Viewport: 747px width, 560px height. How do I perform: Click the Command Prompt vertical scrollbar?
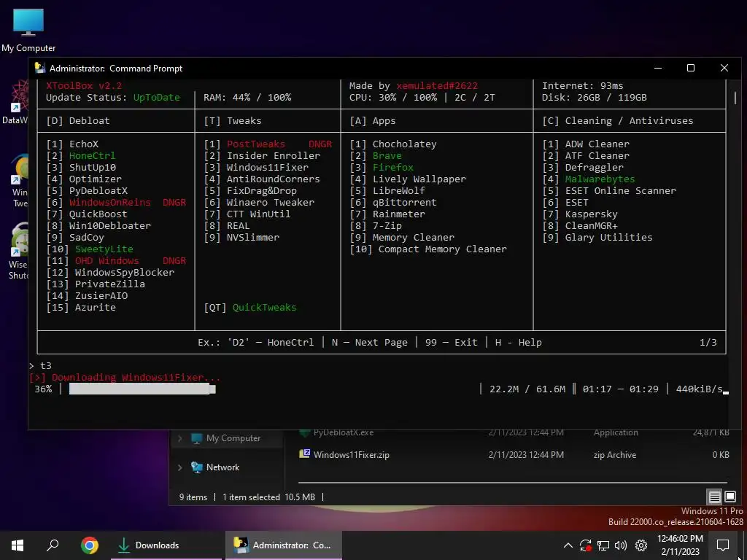(735, 98)
